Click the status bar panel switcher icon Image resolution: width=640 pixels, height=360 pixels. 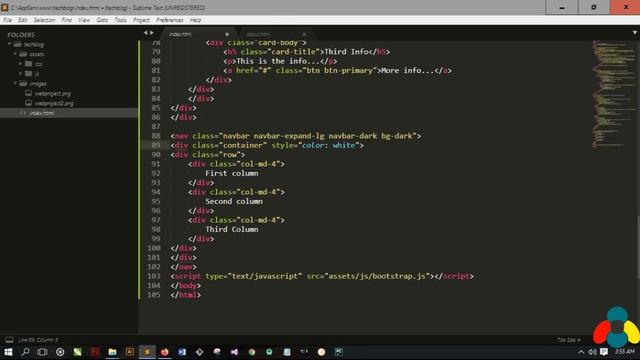point(9,340)
